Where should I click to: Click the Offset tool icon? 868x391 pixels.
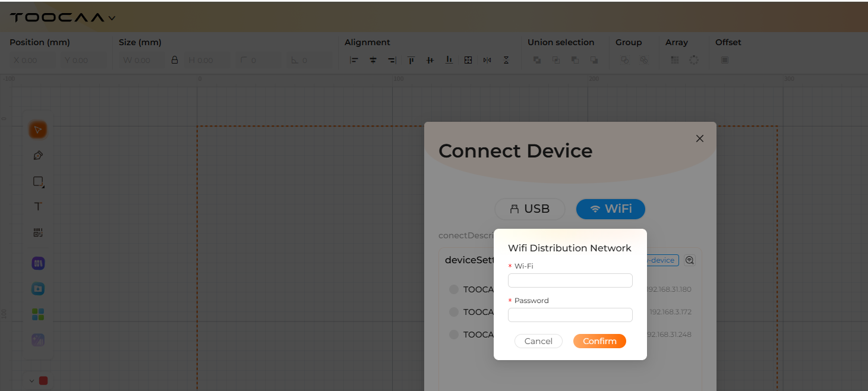point(725,60)
